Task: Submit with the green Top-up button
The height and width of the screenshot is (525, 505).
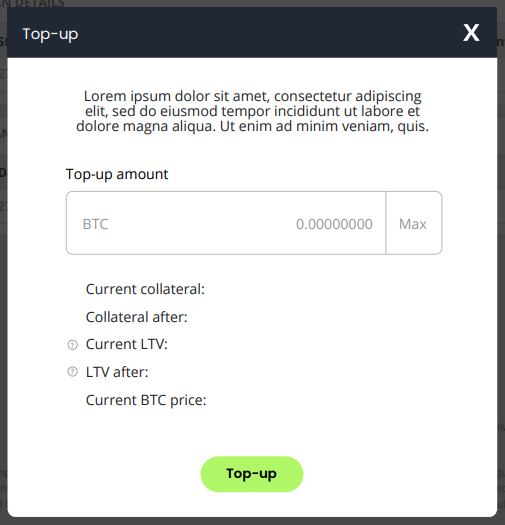Action: pos(252,474)
